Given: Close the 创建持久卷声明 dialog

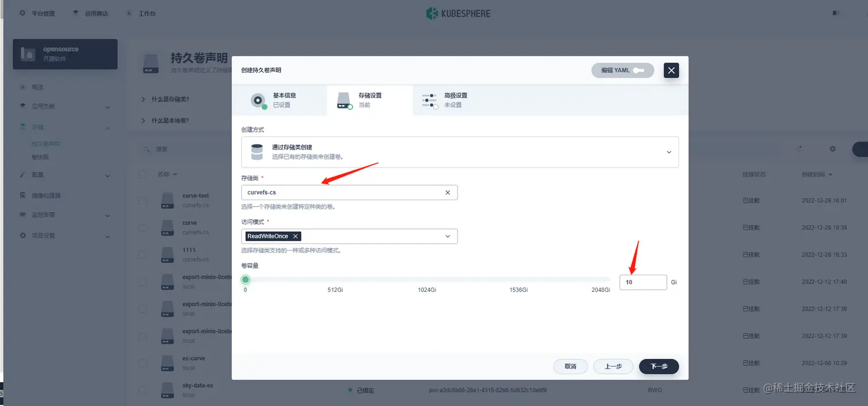Looking at the screenshot, I should tap(671, 71).
